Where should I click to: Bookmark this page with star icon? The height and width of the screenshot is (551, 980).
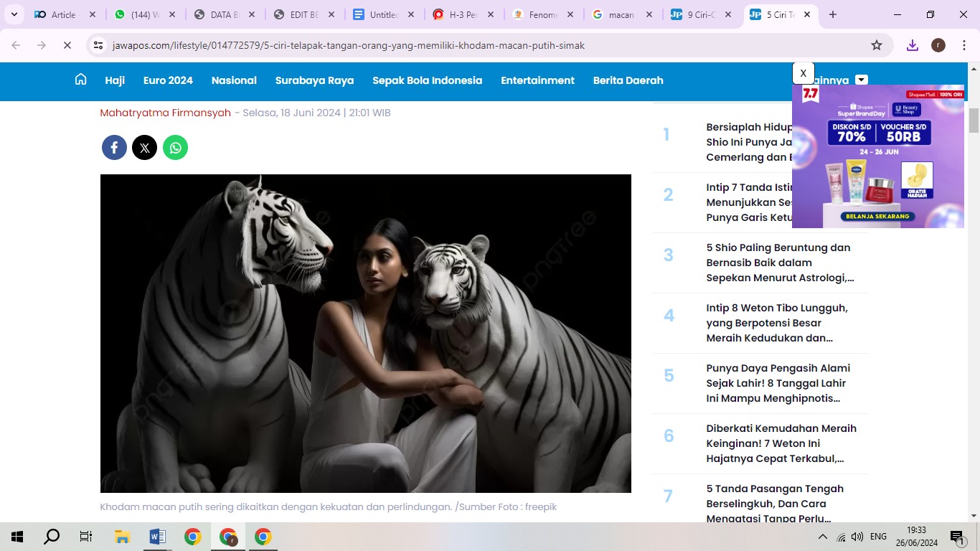[877, 45]
